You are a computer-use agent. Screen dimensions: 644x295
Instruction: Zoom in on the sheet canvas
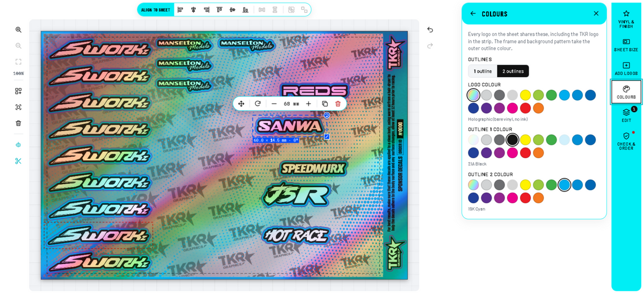point(18,29)
